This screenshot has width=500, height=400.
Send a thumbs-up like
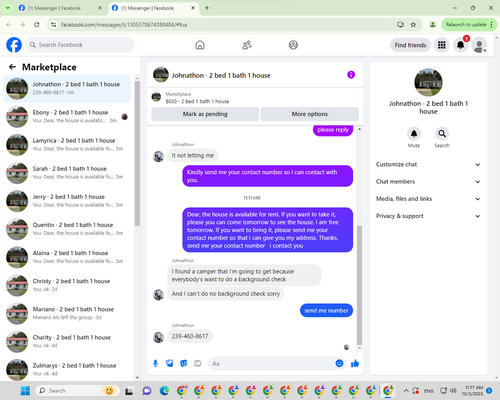click(x=355, y=363)
